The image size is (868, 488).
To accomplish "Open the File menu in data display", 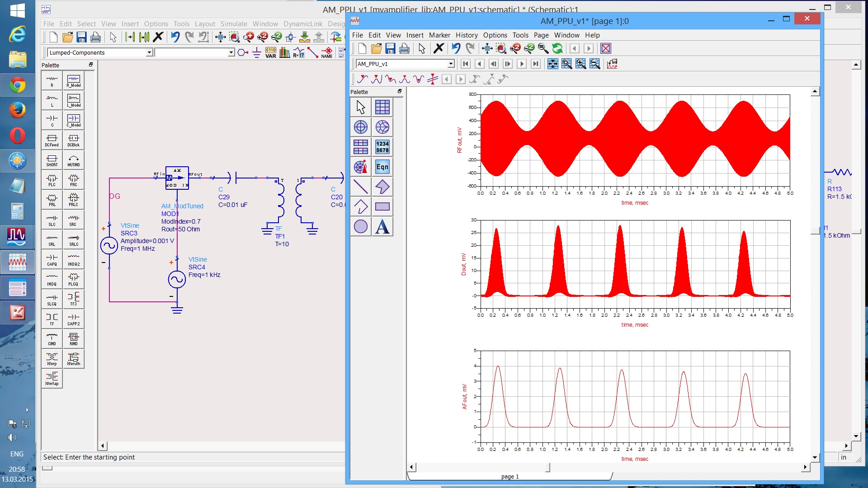I will (358, 35).
